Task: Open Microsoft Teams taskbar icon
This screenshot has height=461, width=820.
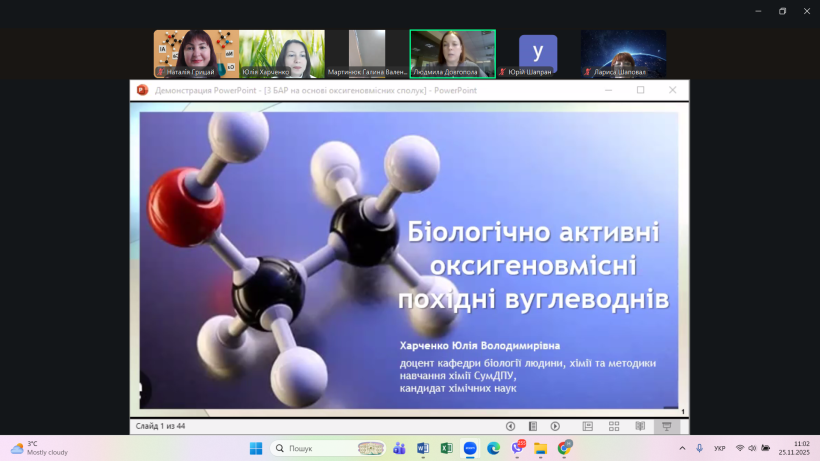Action: [x=399, y=448]
